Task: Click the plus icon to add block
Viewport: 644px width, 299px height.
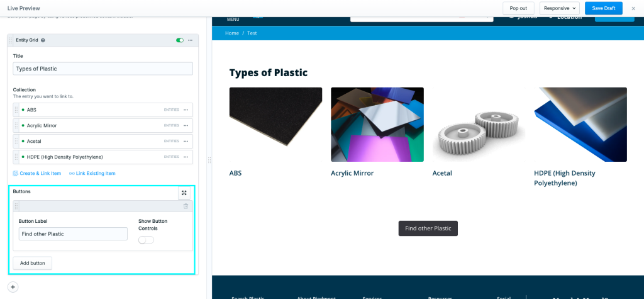Action: point(13,286)
